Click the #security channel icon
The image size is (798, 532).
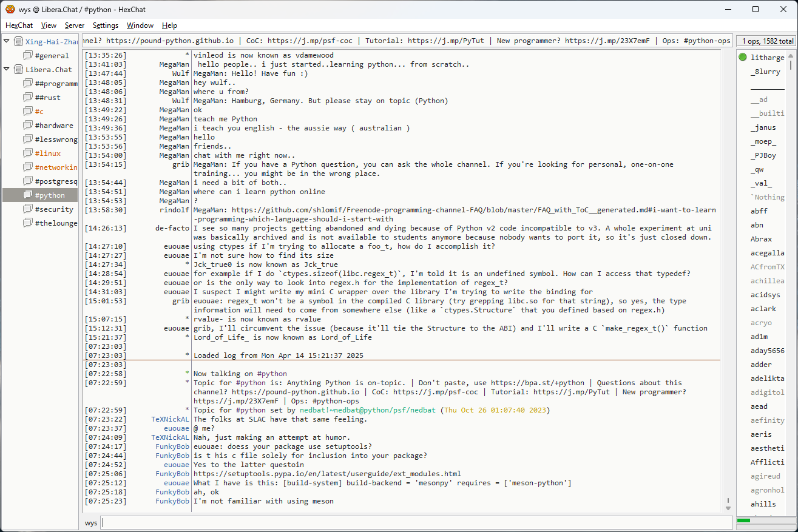click(27, 209)
